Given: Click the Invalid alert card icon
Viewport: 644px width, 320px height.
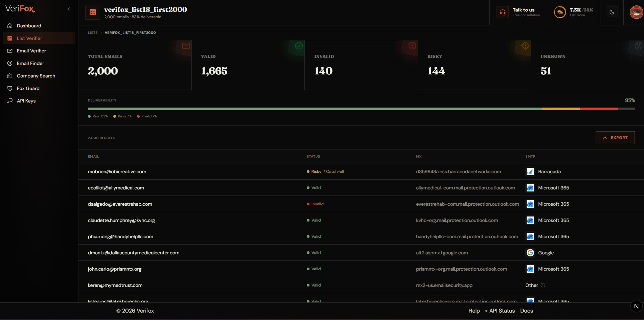Looking at the screenshot, I should 412,46.
